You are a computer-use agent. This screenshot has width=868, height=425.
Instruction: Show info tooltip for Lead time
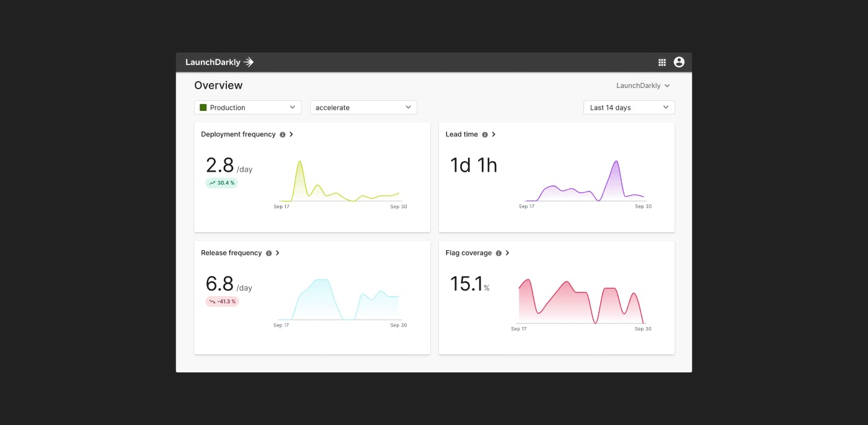click(485, 134)
